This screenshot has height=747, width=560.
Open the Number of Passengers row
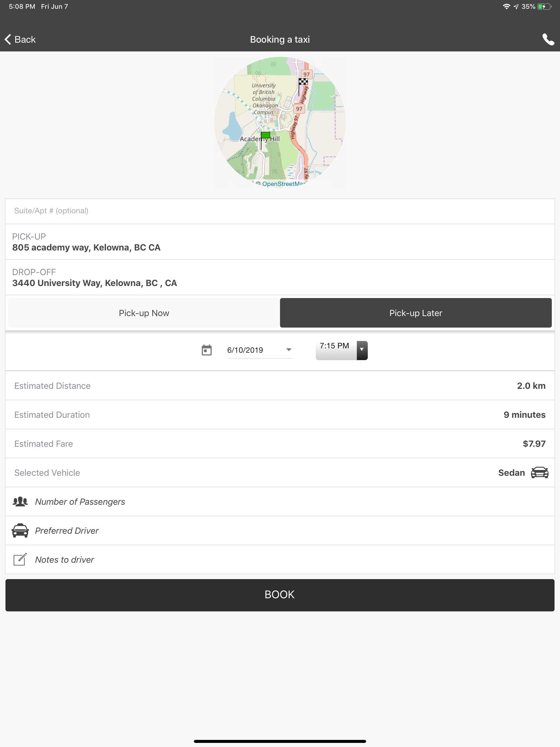pyautogui.click(x=280, y=501)
